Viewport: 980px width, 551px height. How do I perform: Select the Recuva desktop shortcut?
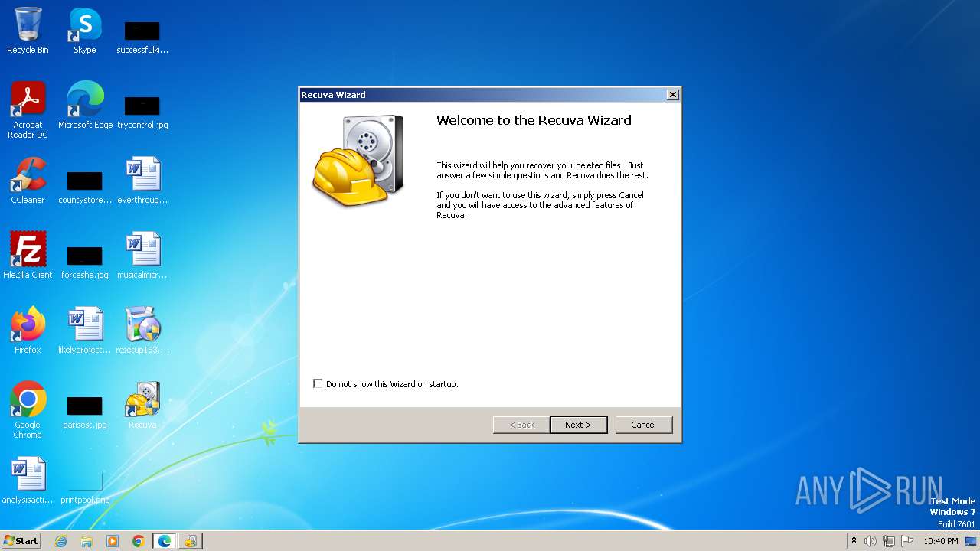click(142, 406)
